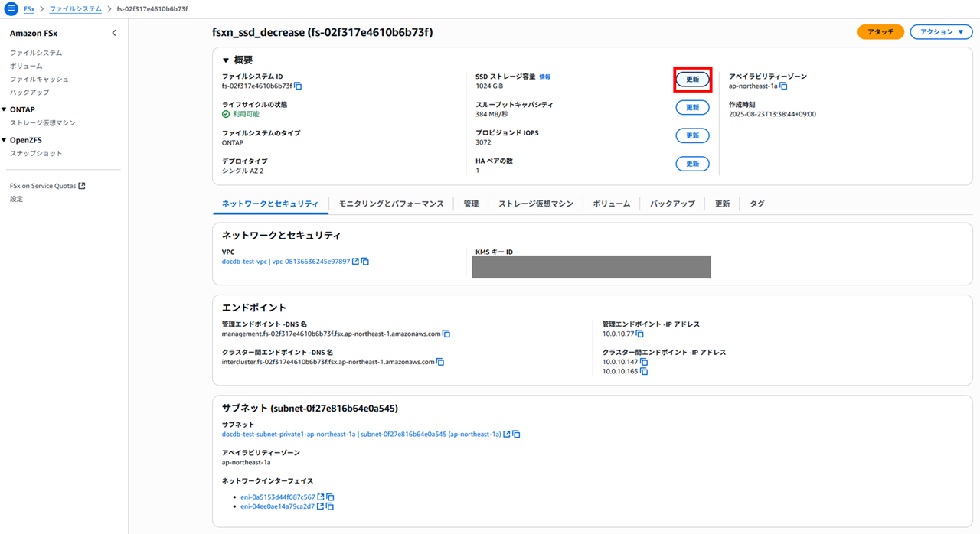The image size is (980, 534).
Task: Open docdb-test-subnet-private1 subnet link
Action: pyautogui.click(x=361, y=435)
